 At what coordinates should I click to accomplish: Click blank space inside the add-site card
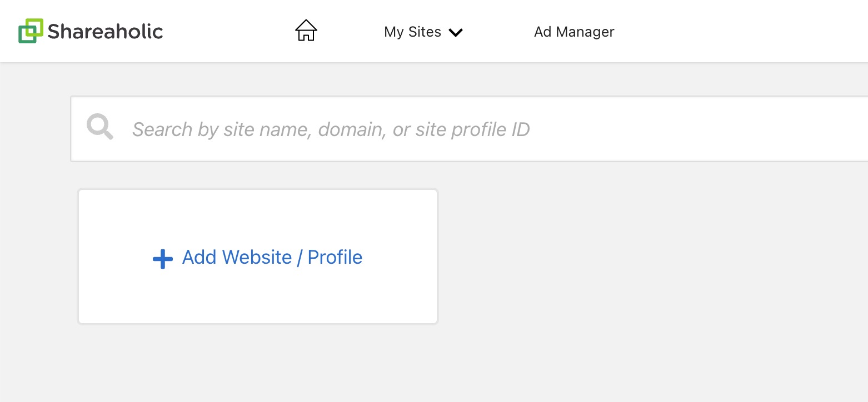(x=258, y=217)
